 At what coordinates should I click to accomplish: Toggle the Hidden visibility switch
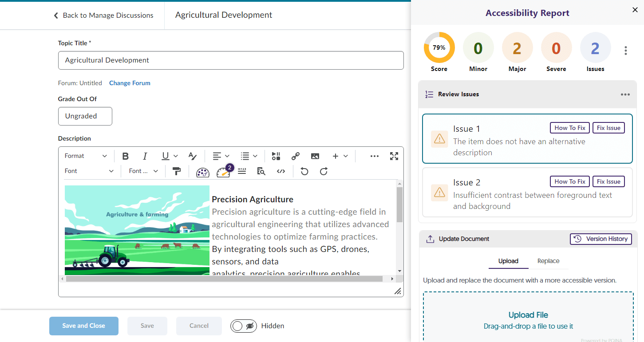coord(244,326)
